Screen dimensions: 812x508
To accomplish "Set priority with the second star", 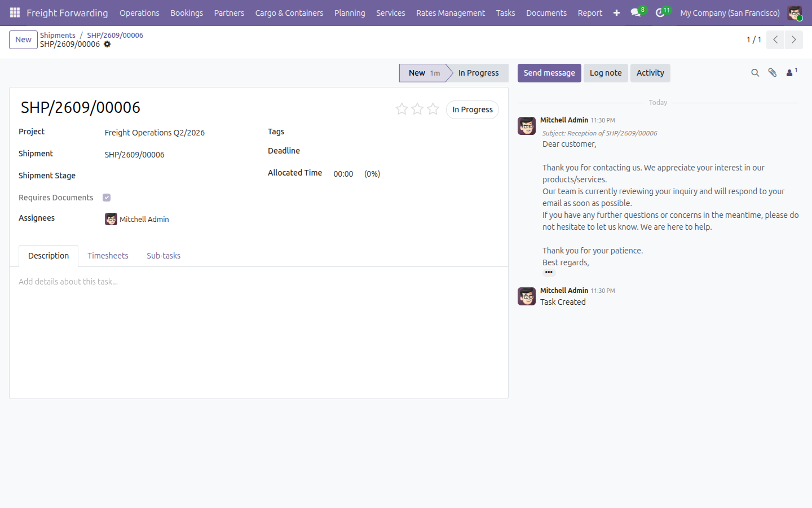I will pos(417,109).
